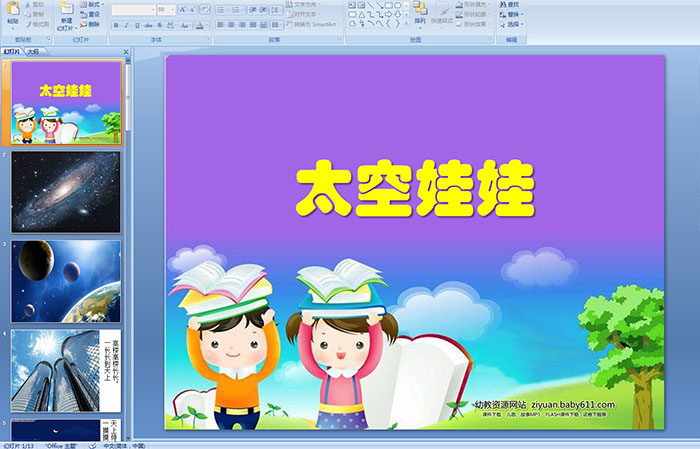Screen dimensions: 700x449
Task: Reset the slide layout with 重设
Action: point(90,14)
